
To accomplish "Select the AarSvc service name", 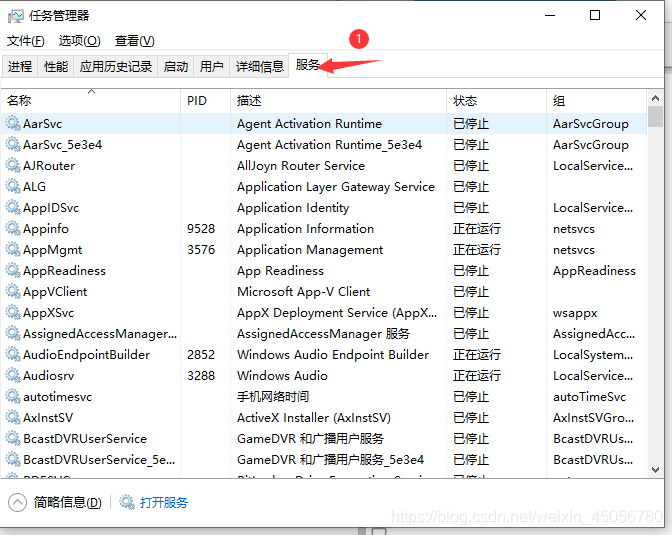I will [42, 124].
